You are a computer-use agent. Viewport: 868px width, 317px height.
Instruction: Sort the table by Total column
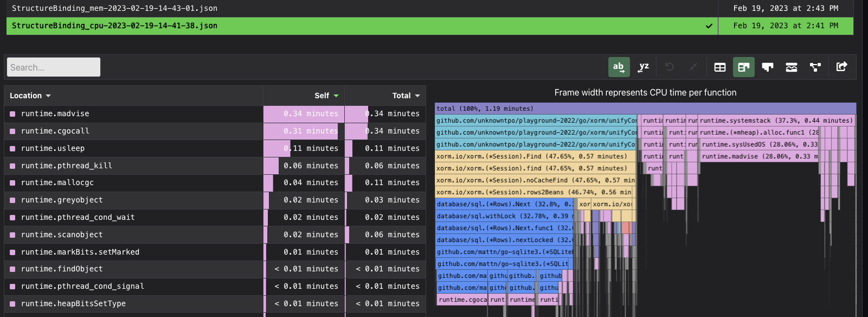pos(406,96)
